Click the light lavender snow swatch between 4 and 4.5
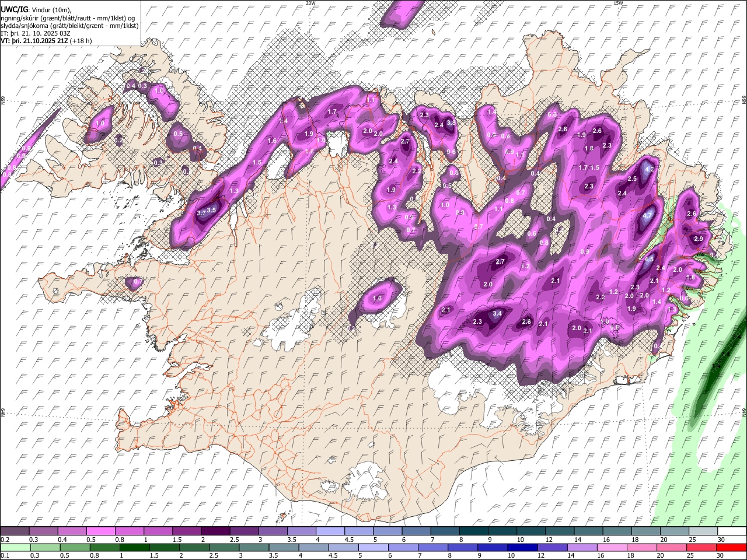The width and height of the screenshot is (747, 560). [x=330, y=531]
